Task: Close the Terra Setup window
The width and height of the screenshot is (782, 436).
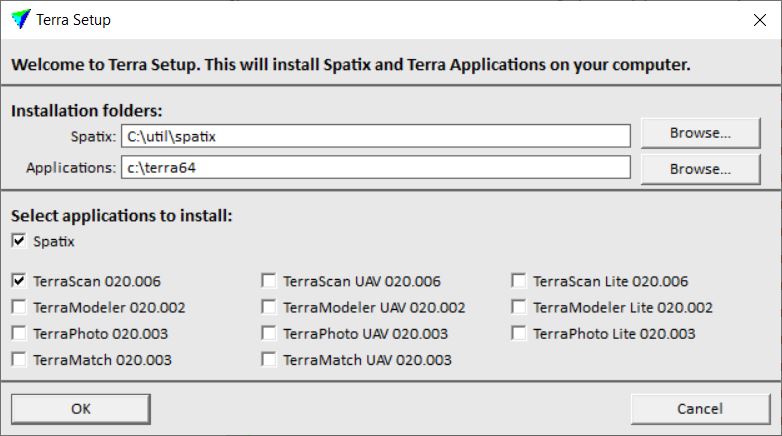Action: pos(757,19)
